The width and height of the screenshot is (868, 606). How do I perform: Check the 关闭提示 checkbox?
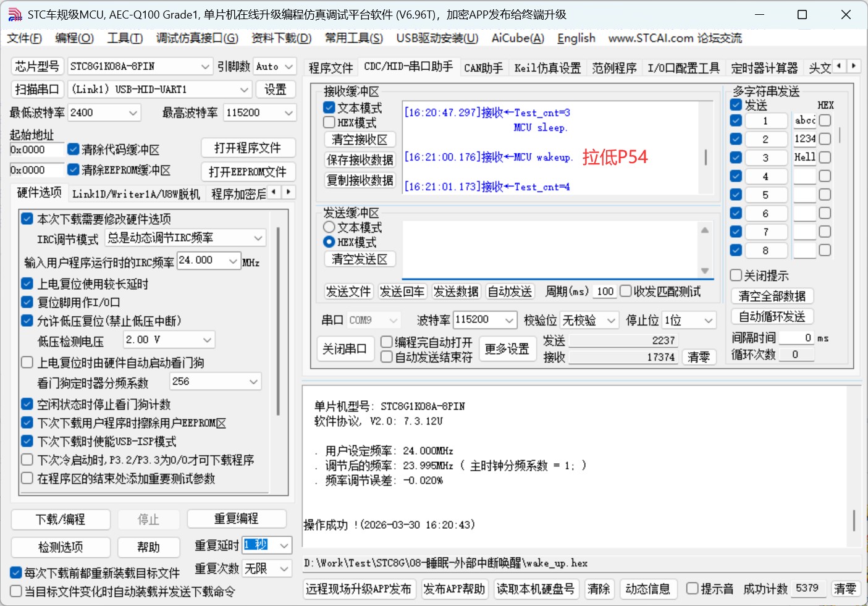735,275
